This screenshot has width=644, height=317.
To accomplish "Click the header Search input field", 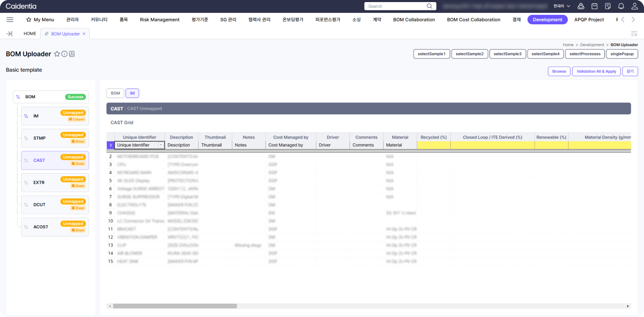I will tap(395, 6).
